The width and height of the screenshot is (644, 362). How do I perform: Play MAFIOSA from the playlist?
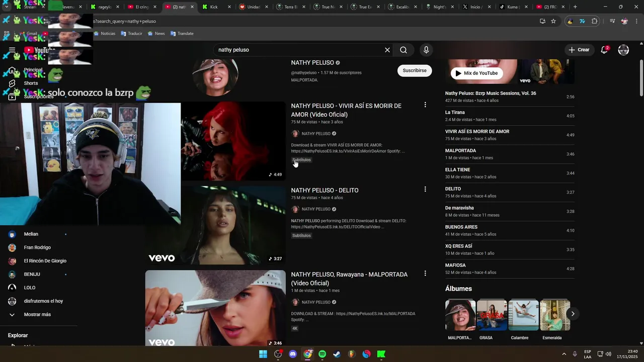pos(510,268)
